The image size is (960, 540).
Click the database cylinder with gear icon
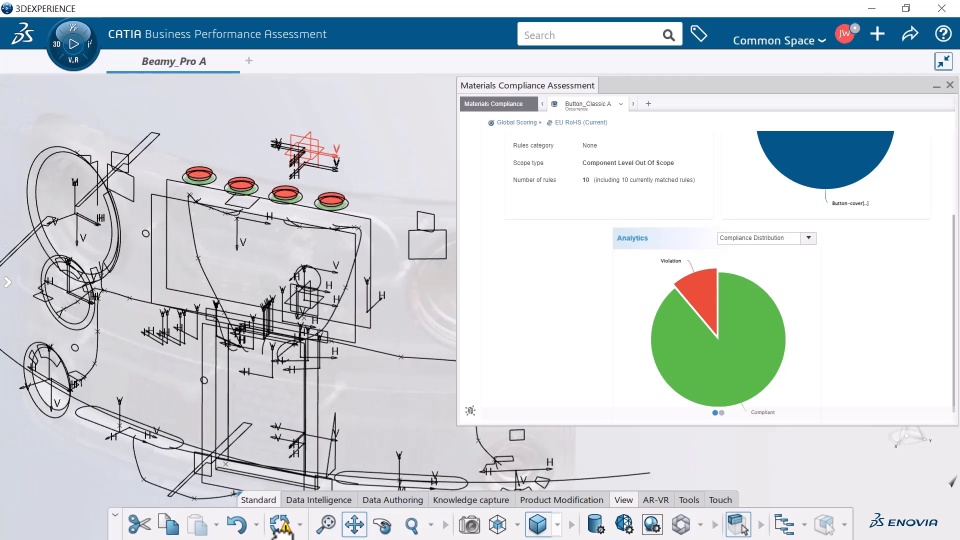pyautogui.click(x=595, y=525)
